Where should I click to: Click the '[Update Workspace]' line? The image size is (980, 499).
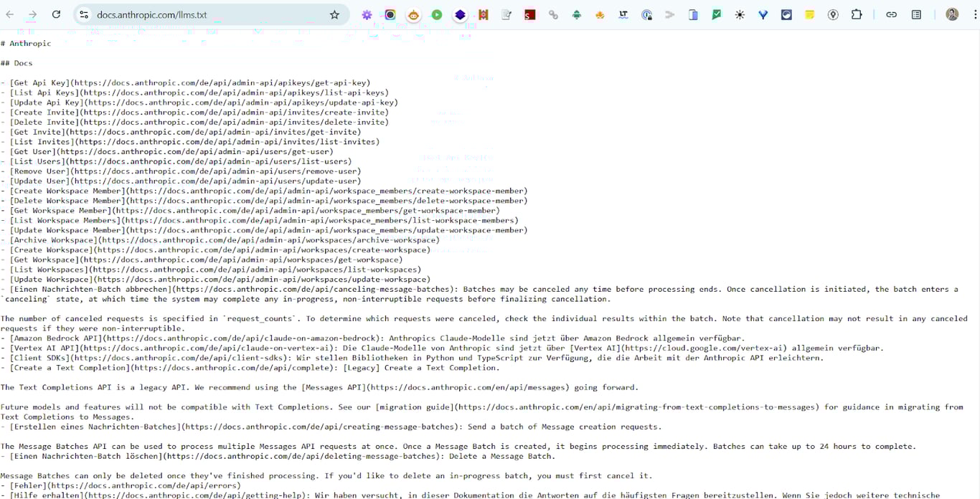pos(216,280)
